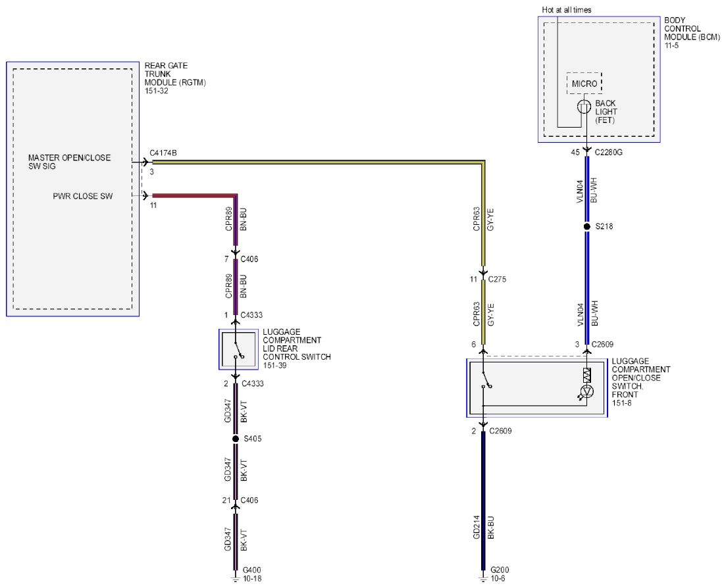
Task: Open ground reference 10-6
Action: 498,579
